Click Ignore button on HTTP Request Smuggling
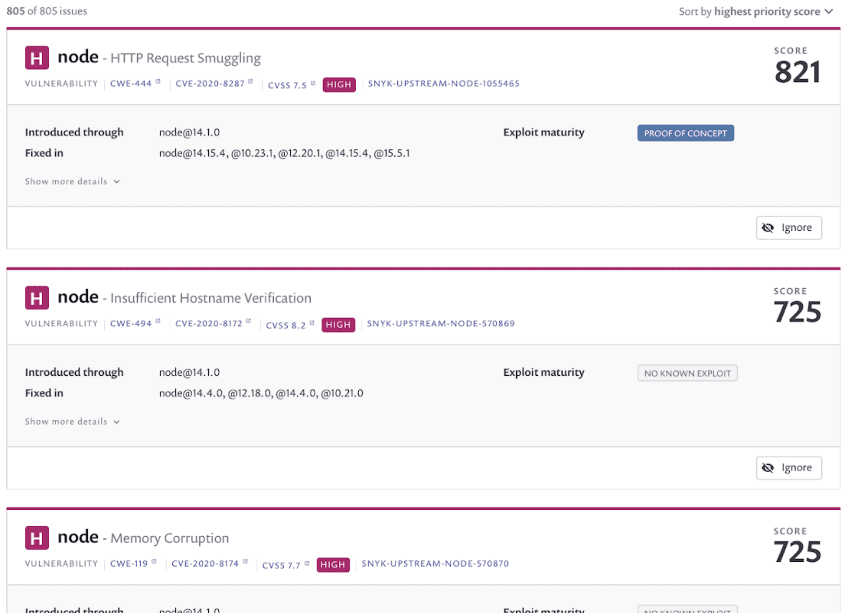 [x=789, y=228]
